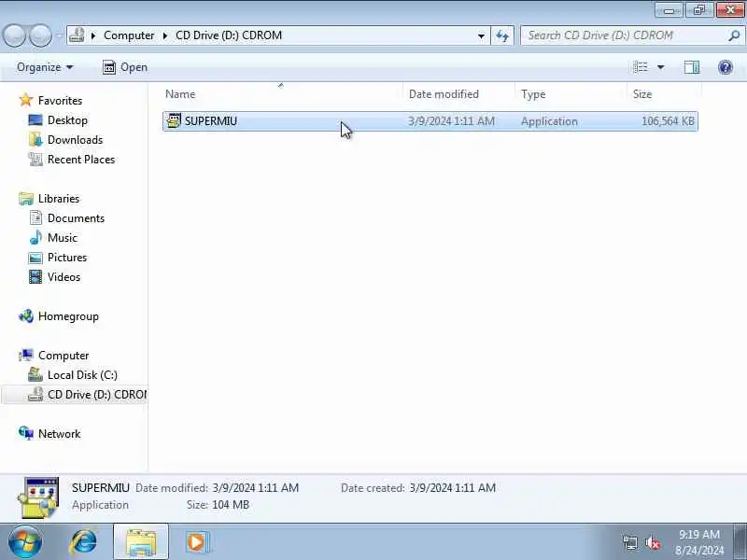Click Computer in the address breadcrumb
Image resolution: width=747 pixels, height=560 pixels.
point(129,35)
